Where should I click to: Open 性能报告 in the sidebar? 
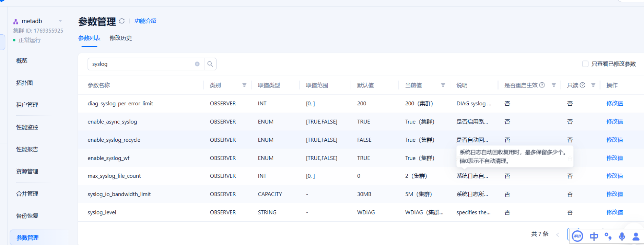tap(27, 150)
